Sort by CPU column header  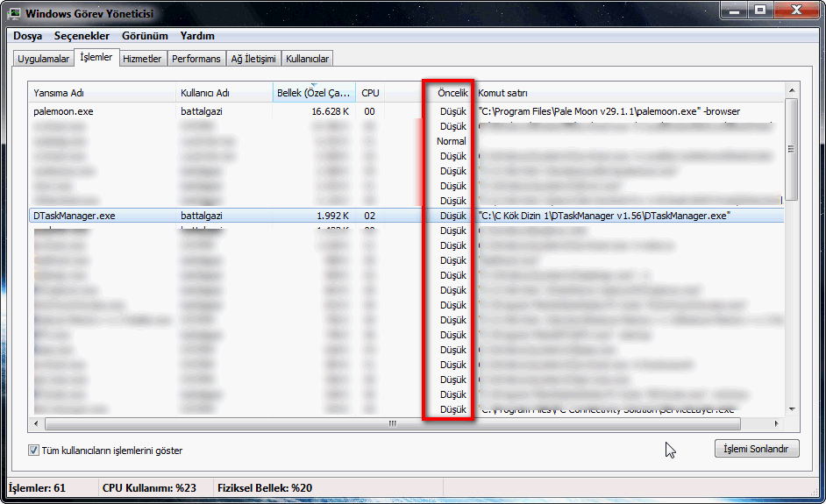370,93
